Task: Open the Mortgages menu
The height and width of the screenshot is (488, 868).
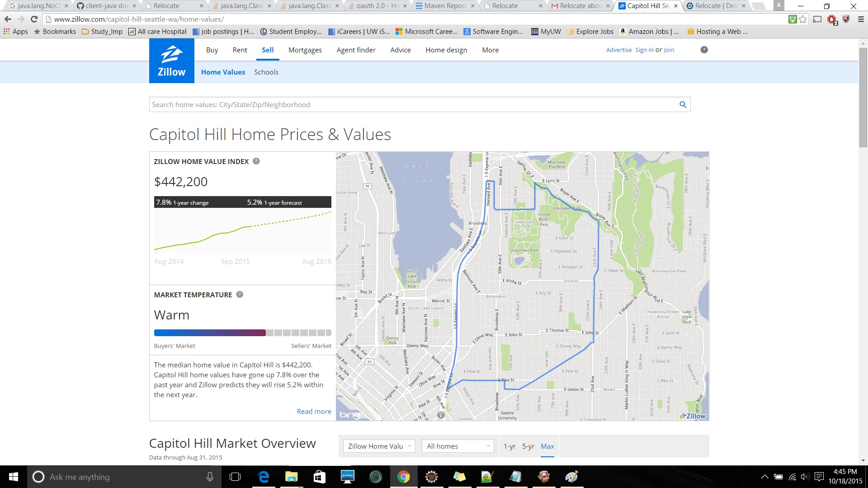Action: 305,50
